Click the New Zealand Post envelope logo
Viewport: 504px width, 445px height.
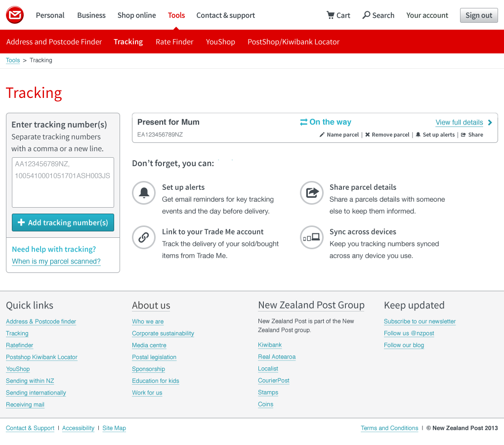click(15, 15)
